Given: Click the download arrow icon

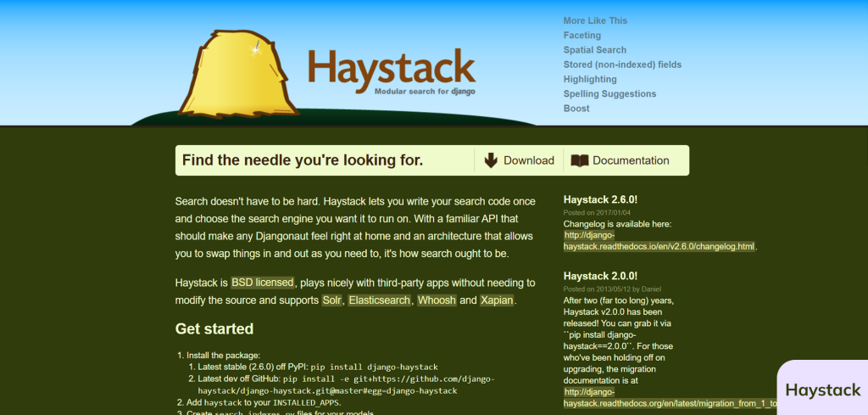Looking at the screenshot, I should click(x=491, y=160).
